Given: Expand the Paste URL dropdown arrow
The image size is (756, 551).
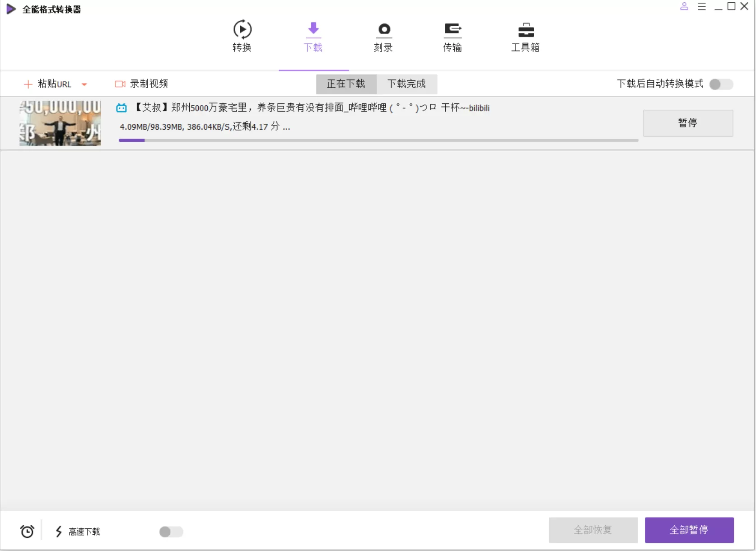Looking at the screenshot, I should pos(84,84).
